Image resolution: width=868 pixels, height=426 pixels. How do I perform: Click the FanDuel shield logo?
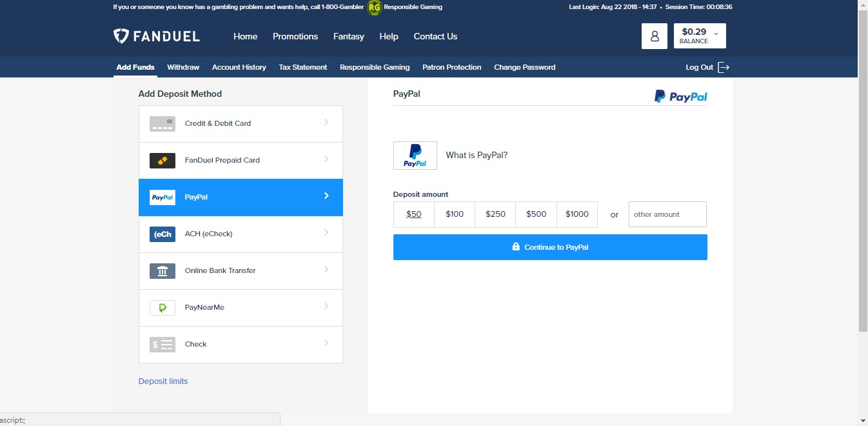click(121, 36)
